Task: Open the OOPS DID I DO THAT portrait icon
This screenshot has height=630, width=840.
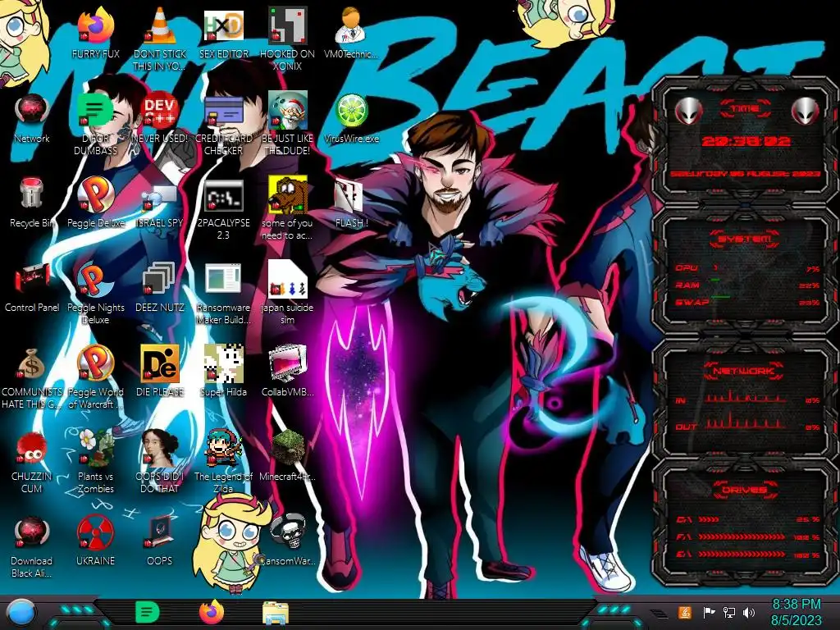Action: pos(160,449)
